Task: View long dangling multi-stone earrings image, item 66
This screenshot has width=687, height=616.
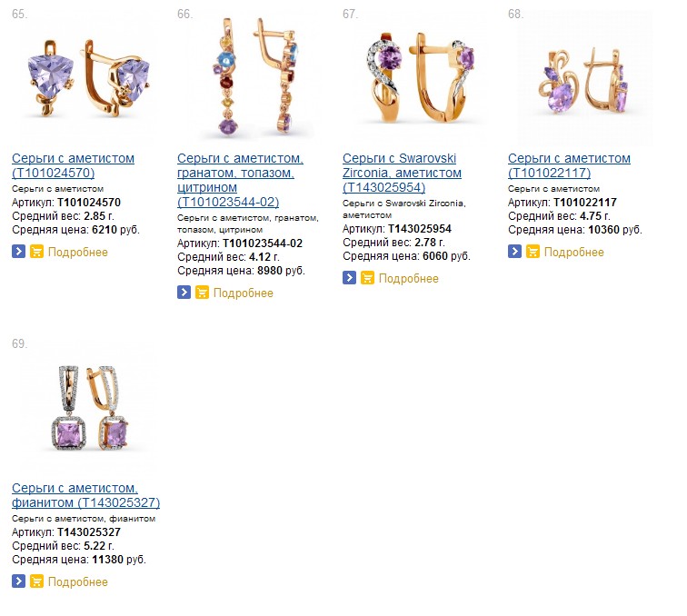Action: click(254, 76)
